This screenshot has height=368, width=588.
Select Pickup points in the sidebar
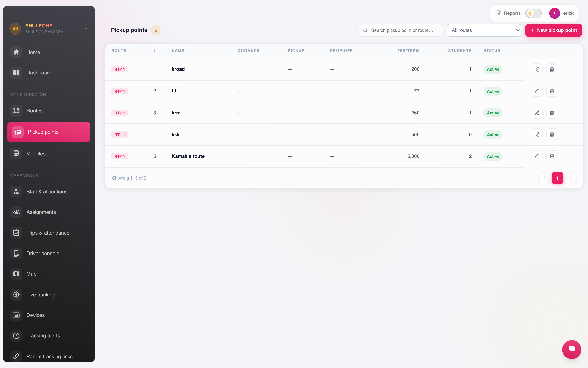49,132
